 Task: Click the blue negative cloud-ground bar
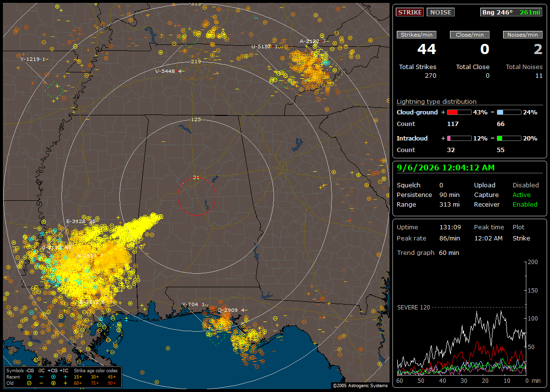(509, 112)
